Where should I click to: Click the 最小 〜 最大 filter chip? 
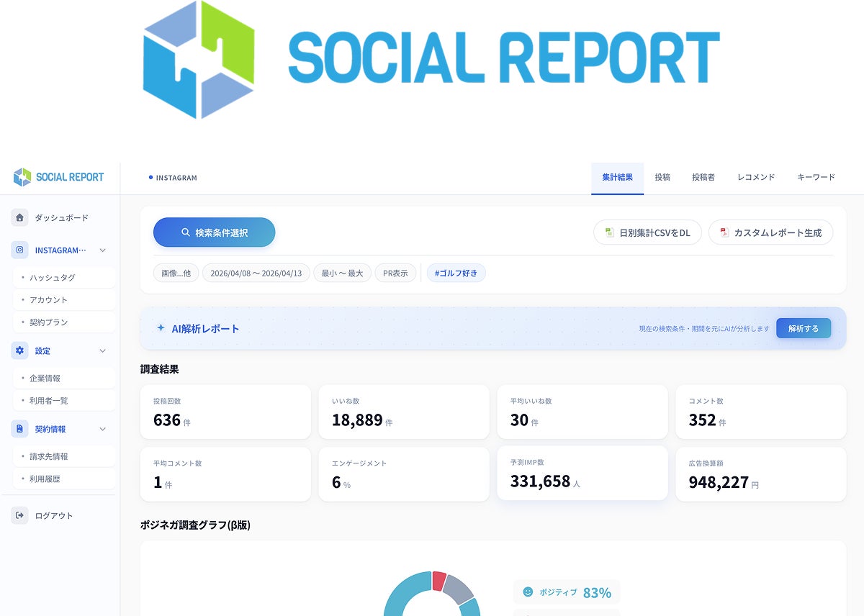point(343,273)
